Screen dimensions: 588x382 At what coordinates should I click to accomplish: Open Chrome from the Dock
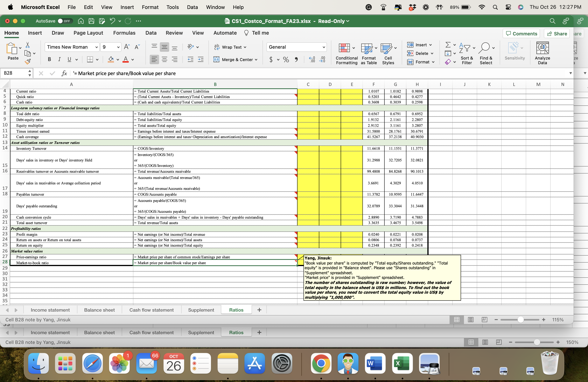click(321, 363)
